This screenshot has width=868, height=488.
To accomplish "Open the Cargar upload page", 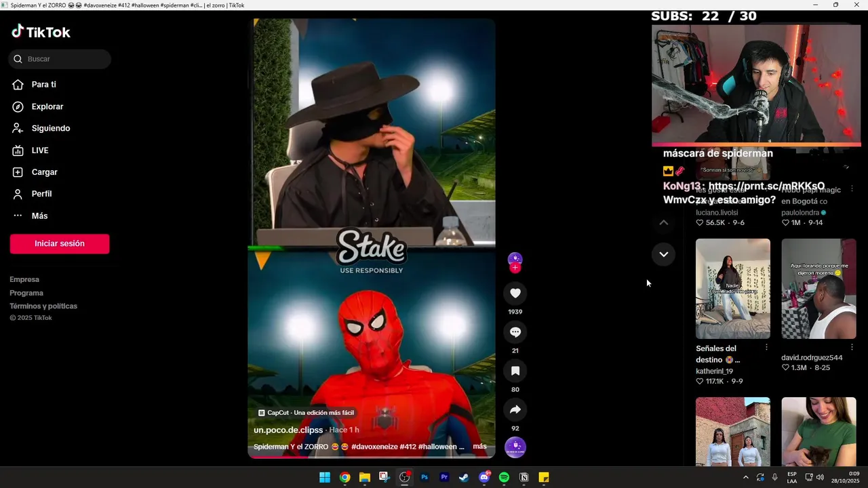I will (x=35, y=172).
